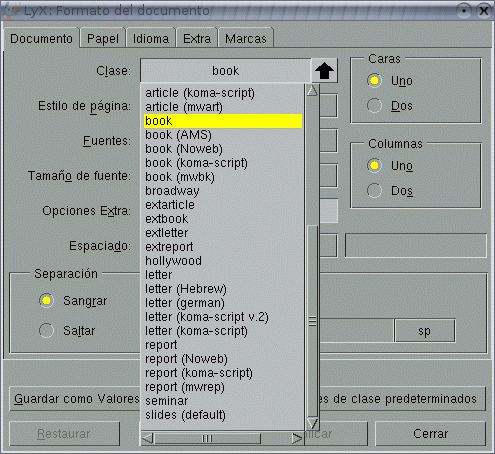Click the list's scroll down arrow
This screenshot has height=454, width=495.
click(312, 423)
